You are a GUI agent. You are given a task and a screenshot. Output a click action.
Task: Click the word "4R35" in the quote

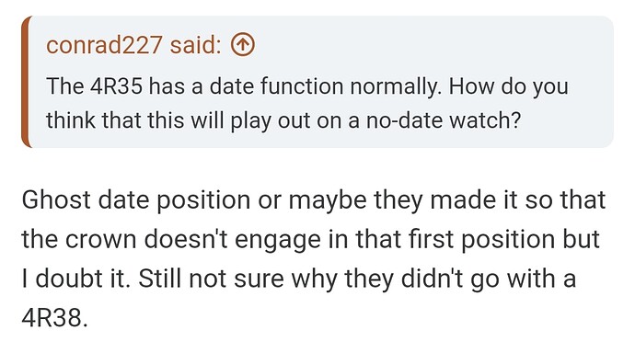[x=117, y=86]
